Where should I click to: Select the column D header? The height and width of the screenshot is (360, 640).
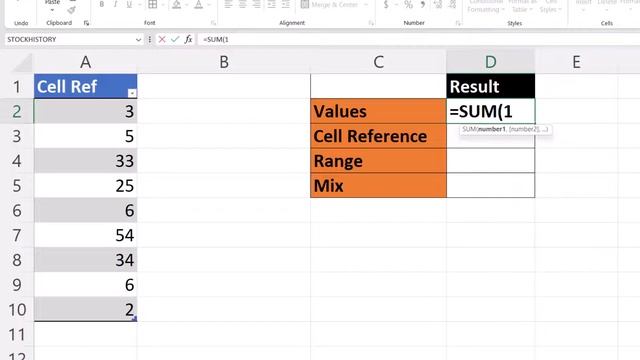point(491,62)
